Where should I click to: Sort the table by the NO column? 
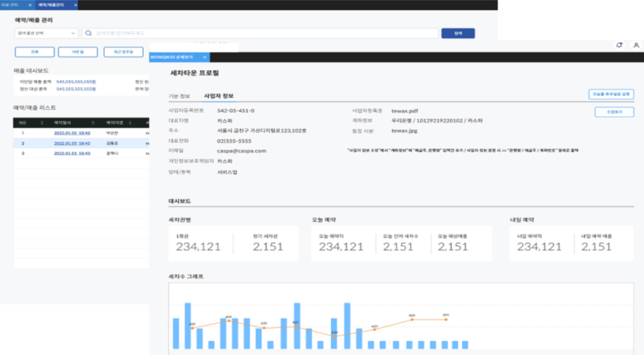pos(42,123)
